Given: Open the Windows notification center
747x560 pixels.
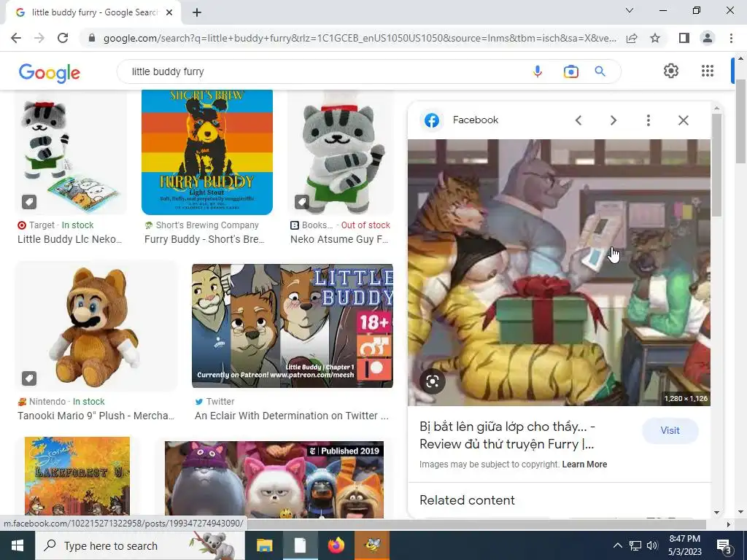Looking at the screenshot, I should point(724,545).
